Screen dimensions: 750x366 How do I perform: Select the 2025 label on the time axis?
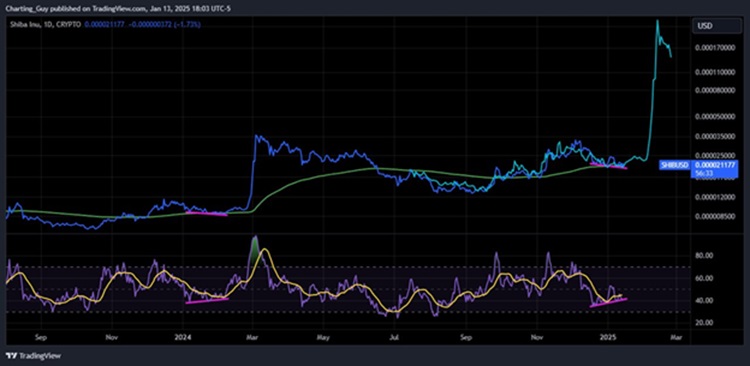click(608, 337)
